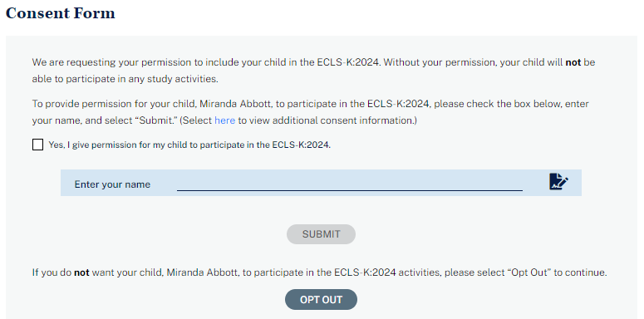Click the "Yes, I give permission" label text

click(189, 145)
